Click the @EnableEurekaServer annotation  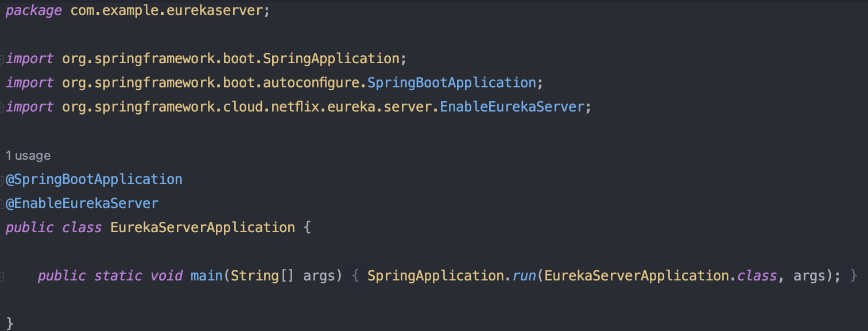[x=82, y=203]
